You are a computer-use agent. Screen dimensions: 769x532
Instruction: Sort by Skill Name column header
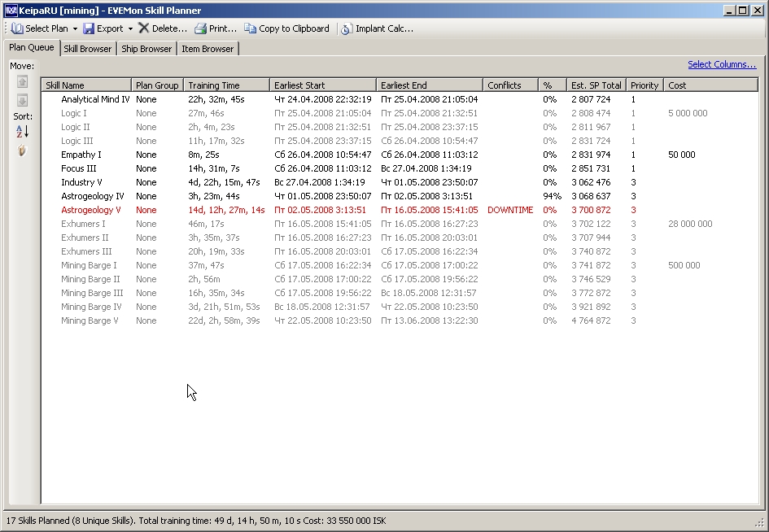(x=86, y=85)
